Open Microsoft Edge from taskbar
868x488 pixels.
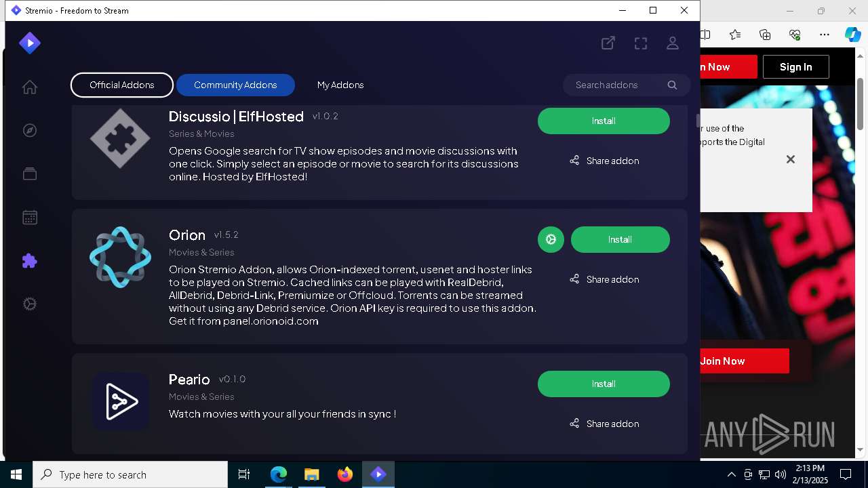click(x=279, y=474)
